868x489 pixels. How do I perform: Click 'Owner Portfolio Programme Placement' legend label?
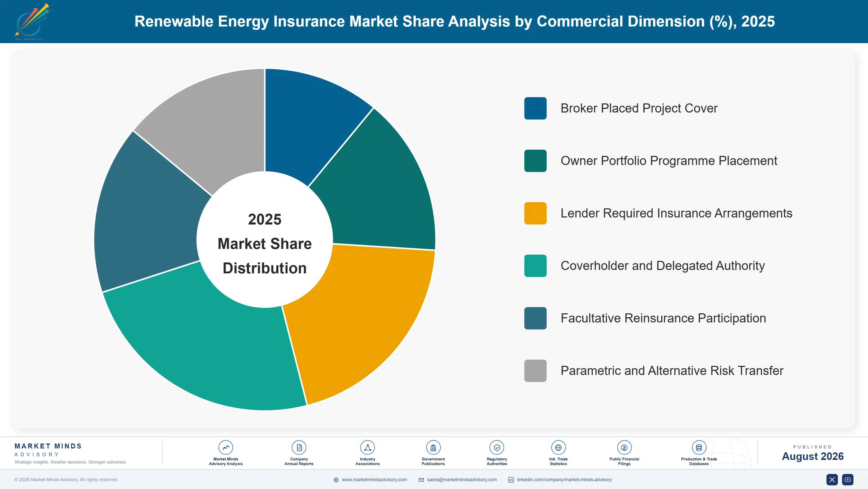click(669, 161)
